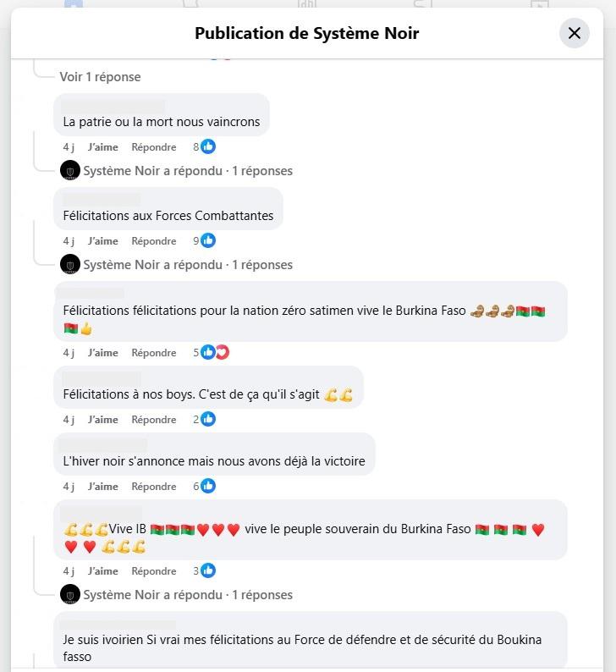
Task: Click Système Noir avatar under 'La patrie' comment
Action: (70, 170)
